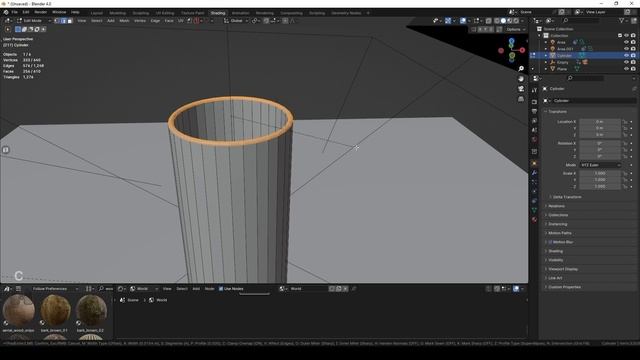
Task: Open the Render properties tab
Action: pos(534,101)
